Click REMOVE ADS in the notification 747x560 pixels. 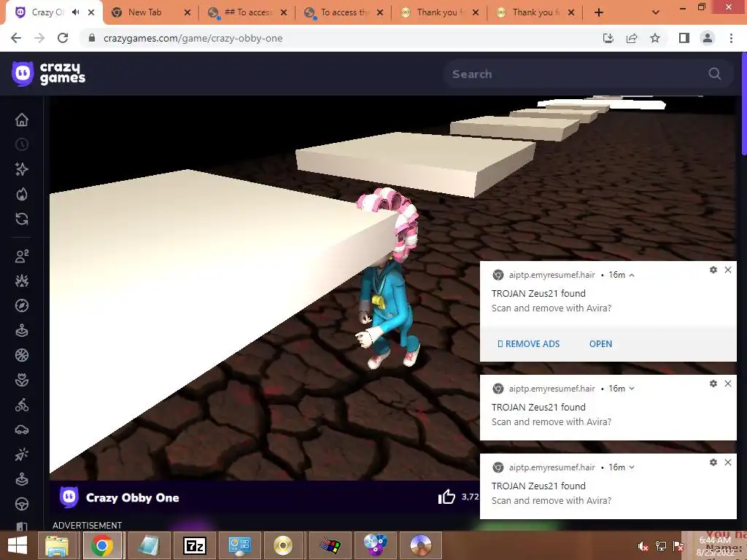528,344
